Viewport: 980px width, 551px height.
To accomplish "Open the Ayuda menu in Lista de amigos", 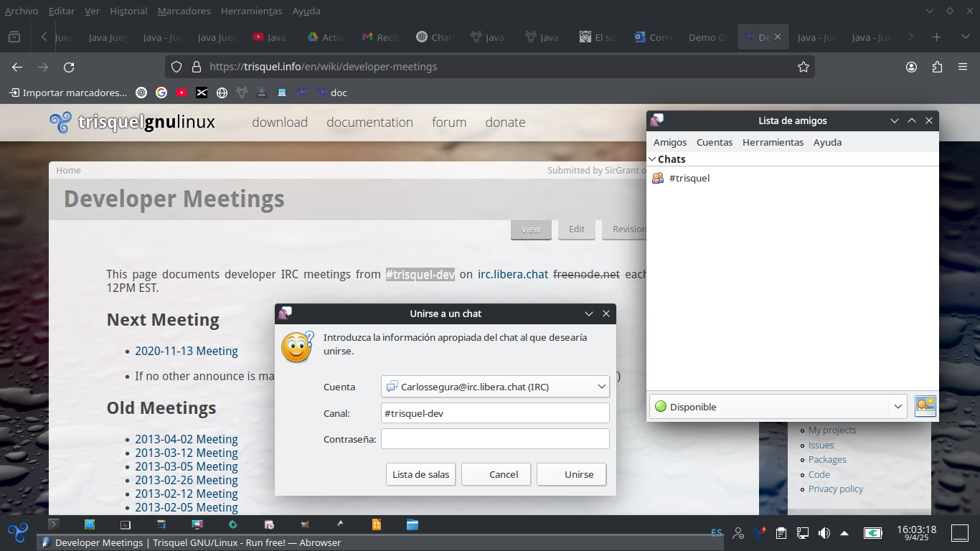I will pyautogui.click(x=827, y=142).
